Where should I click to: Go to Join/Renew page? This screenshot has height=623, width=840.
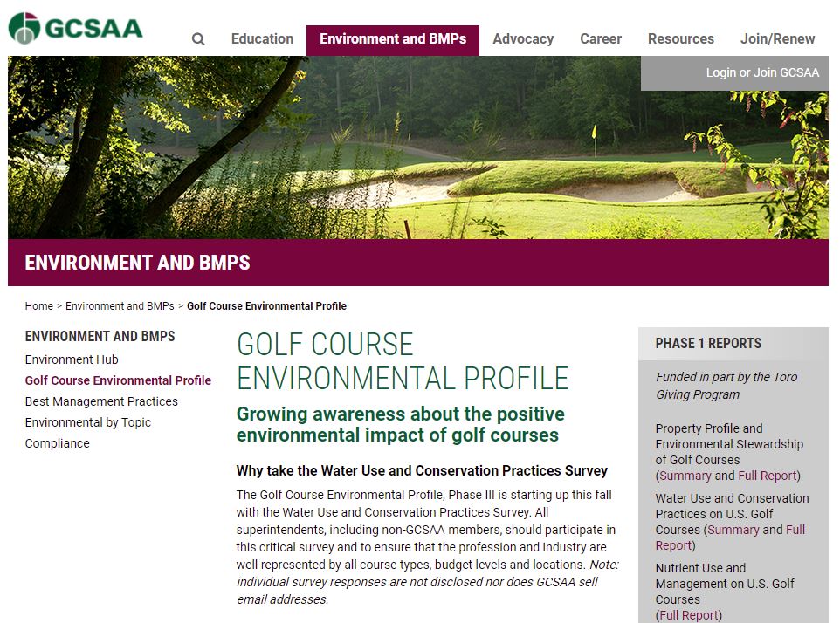(777, 39)
